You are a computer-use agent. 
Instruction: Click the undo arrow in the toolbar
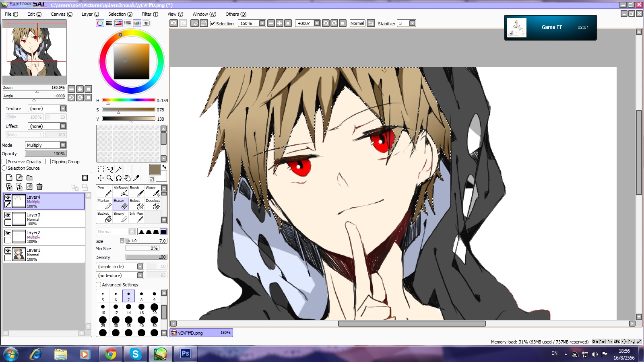pyautogui.click(x=173, y=23)
